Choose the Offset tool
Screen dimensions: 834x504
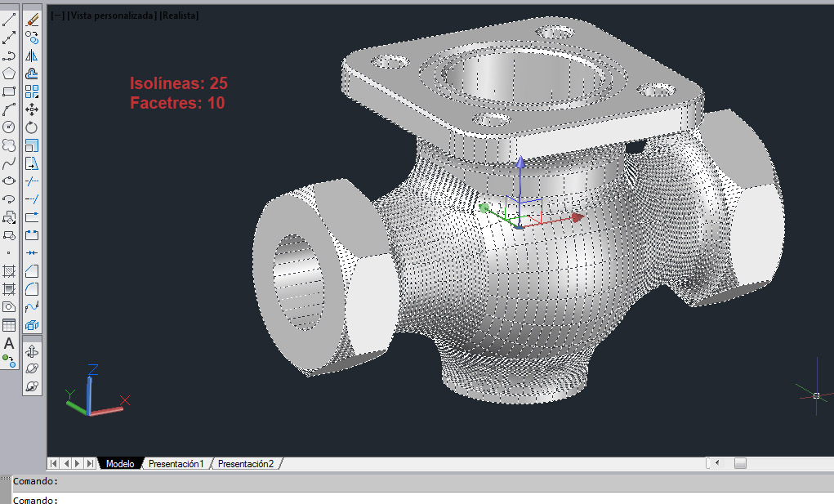[x=32, y=74]
